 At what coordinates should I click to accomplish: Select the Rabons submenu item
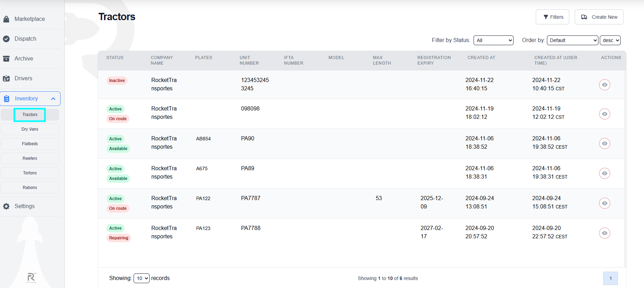pos(30,188)
